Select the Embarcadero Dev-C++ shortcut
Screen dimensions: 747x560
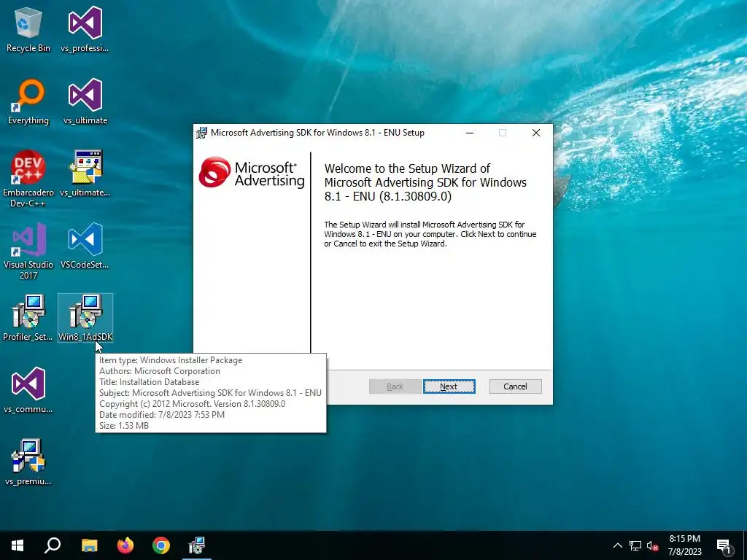[x=28, y=179]
